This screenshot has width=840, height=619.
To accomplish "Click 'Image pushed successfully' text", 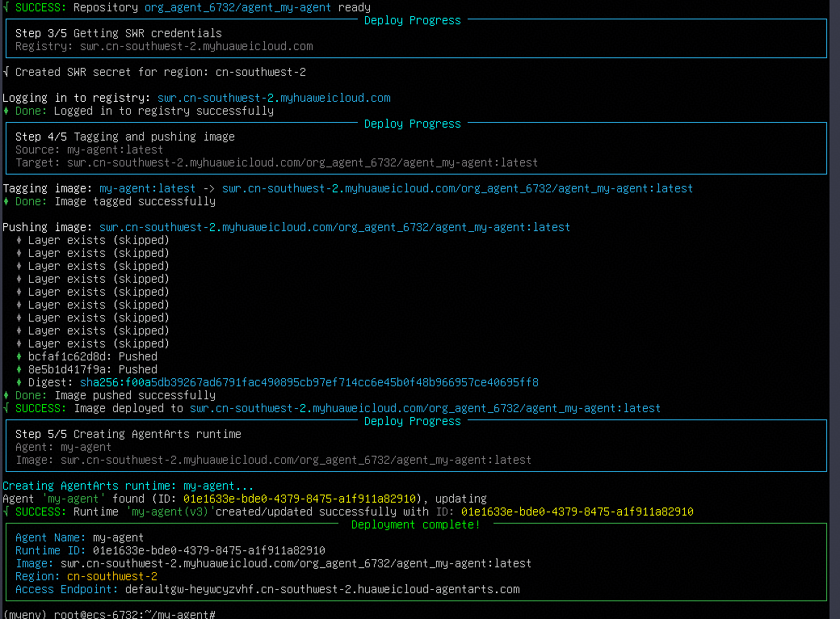I will pos(135,395).
